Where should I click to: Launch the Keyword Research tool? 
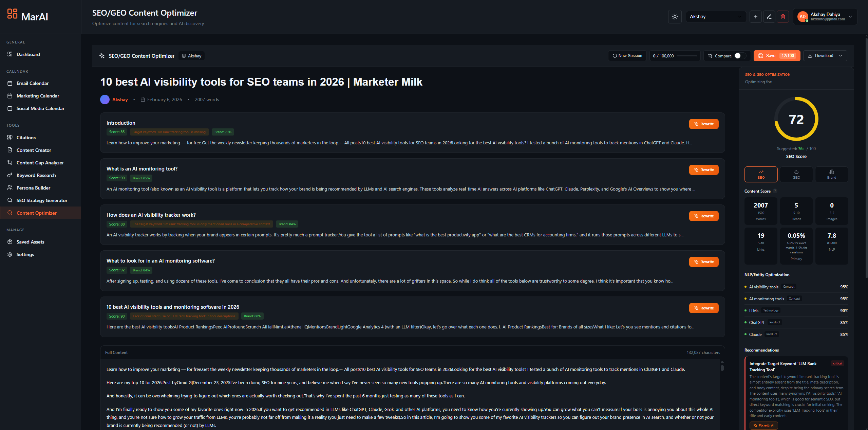click(x=36, y=175)
